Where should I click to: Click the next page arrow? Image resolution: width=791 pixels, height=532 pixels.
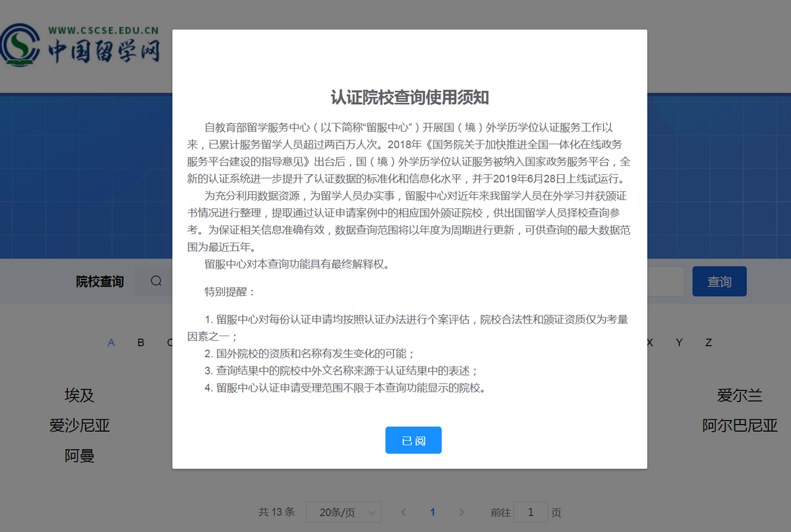pyautogui.click(x=461, y=512)
